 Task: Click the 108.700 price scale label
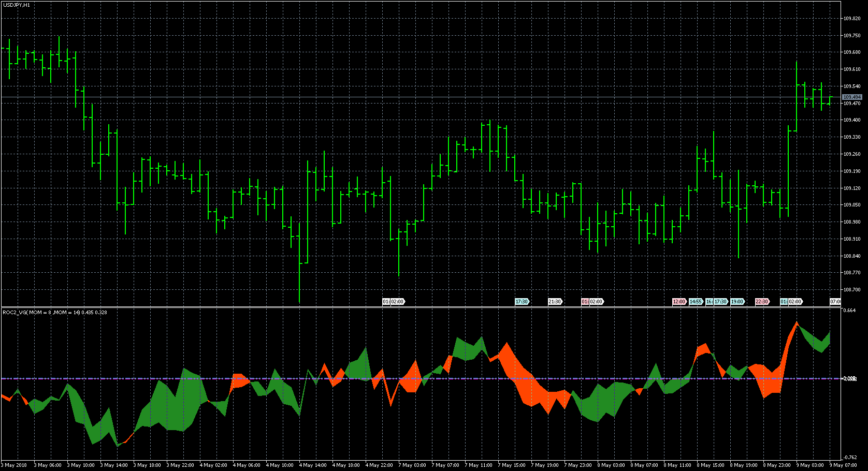[x=851, y=290]
